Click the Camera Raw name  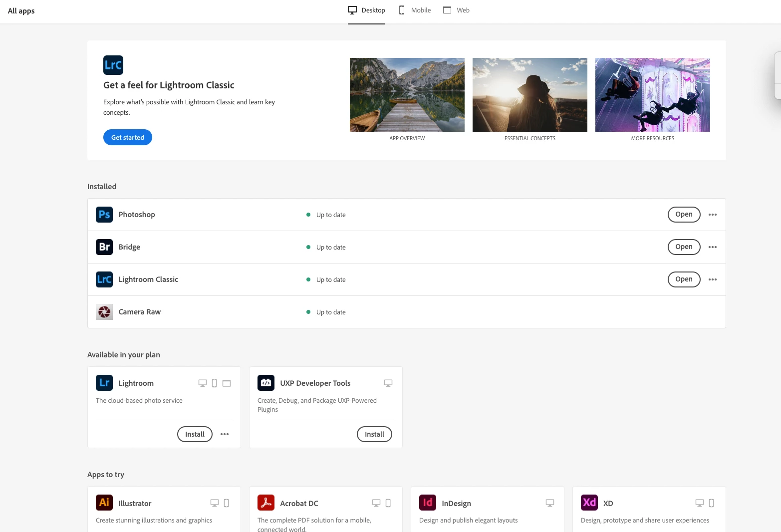coord(140,312)
